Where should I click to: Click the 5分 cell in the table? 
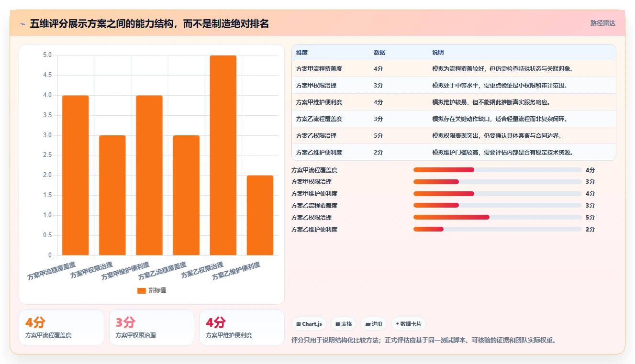click(379, 136)
